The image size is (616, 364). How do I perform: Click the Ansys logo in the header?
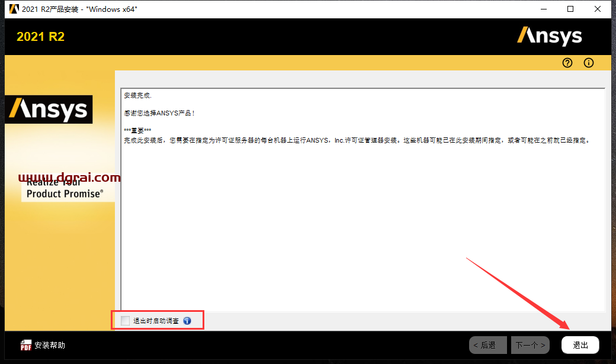[x=549, y=36]
